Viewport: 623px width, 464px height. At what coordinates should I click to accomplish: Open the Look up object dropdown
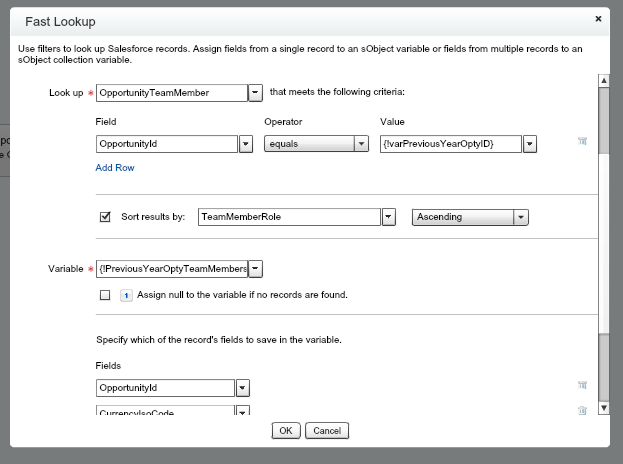click(x=254, y=93)
